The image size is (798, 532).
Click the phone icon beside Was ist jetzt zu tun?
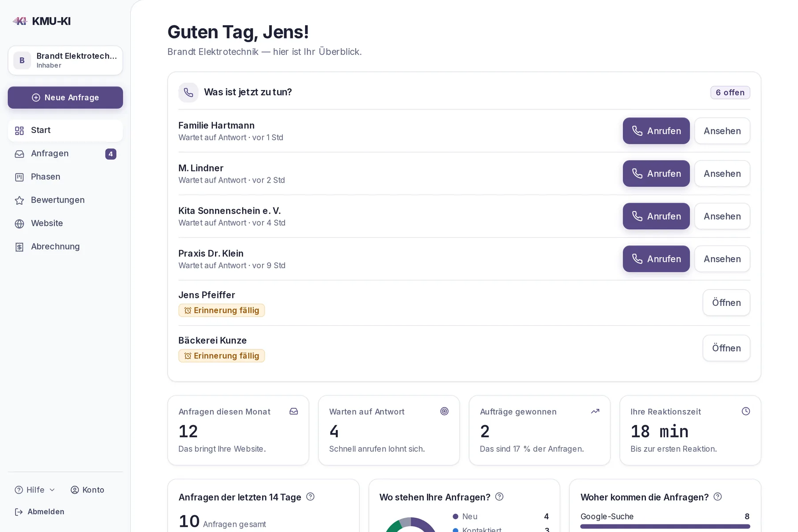[x=188, y=92]
